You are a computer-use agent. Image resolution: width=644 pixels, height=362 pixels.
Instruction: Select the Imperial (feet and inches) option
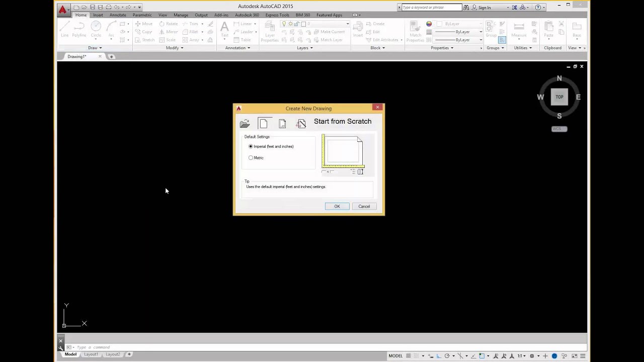click(271, 146)
